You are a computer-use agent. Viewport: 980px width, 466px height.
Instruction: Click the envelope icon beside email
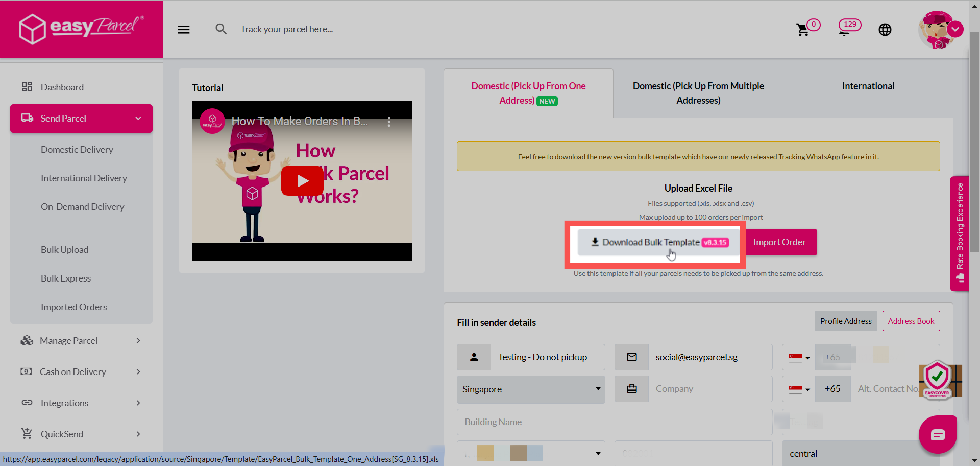tap(632, 357)
